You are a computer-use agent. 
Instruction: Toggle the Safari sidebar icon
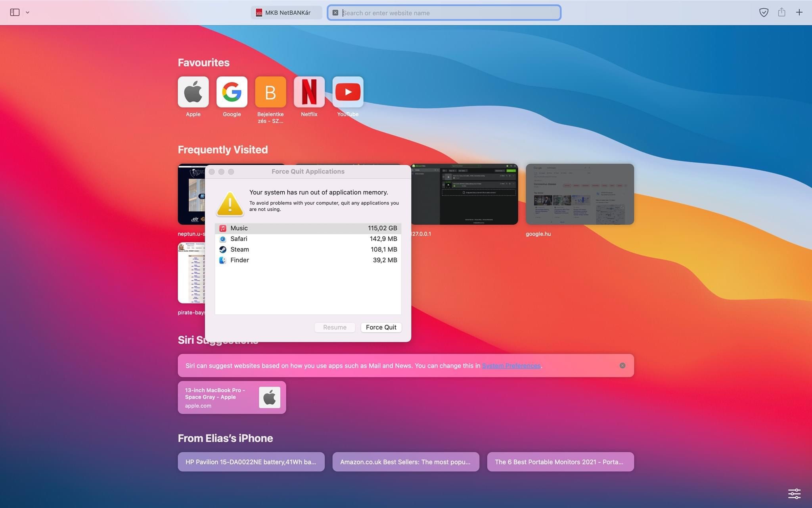point(15,12)
